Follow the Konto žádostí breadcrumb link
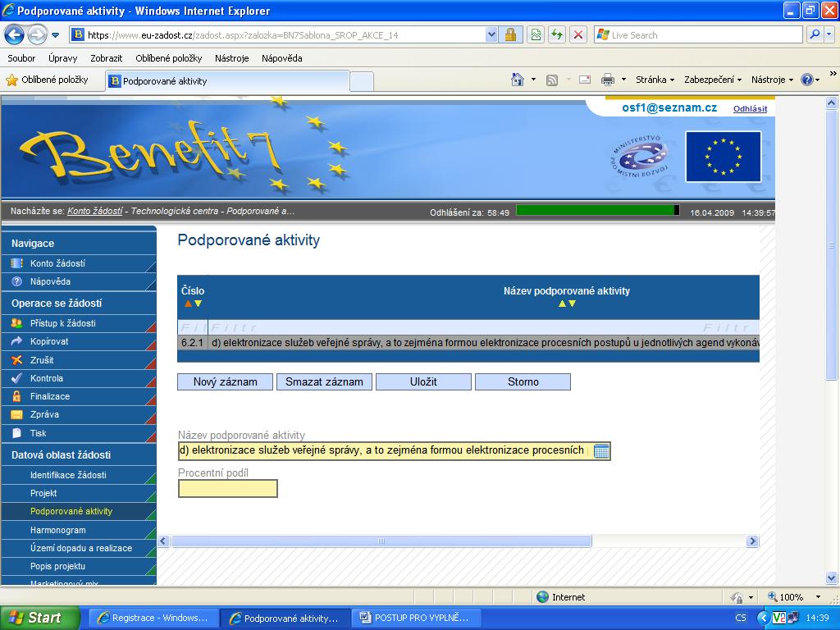 tap(95, 211)
